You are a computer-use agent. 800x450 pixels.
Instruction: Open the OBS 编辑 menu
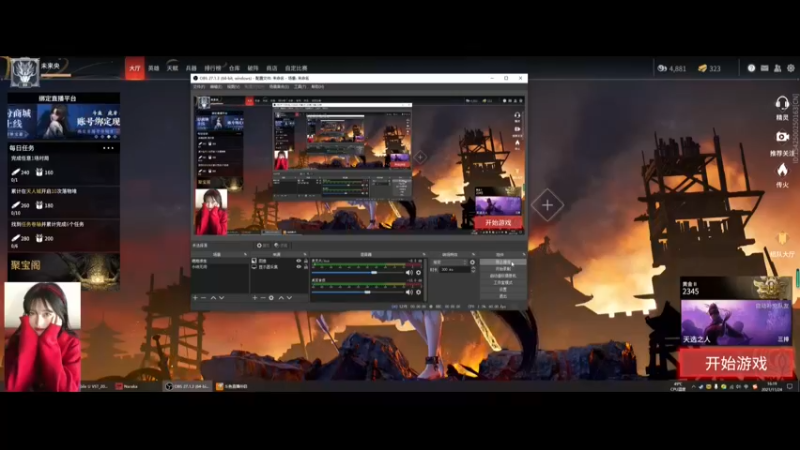pyautogui.click(x=215, y=87)
